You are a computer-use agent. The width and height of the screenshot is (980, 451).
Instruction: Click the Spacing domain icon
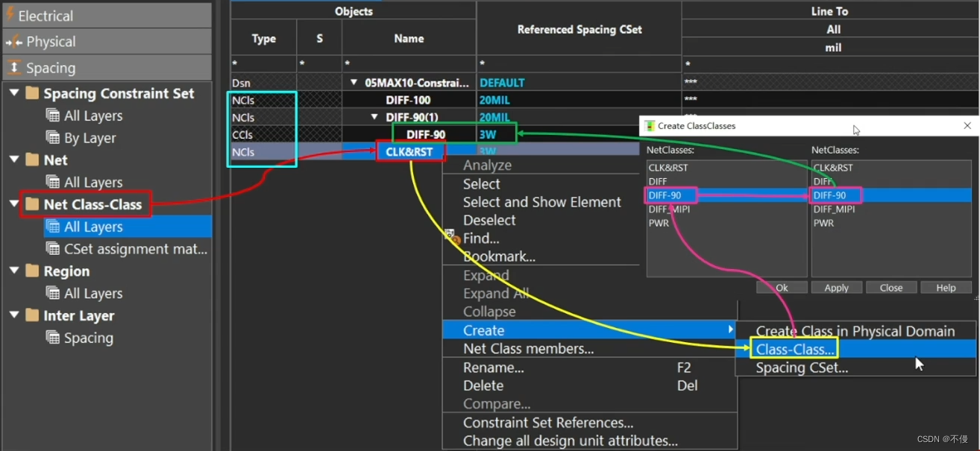(14, 68)
